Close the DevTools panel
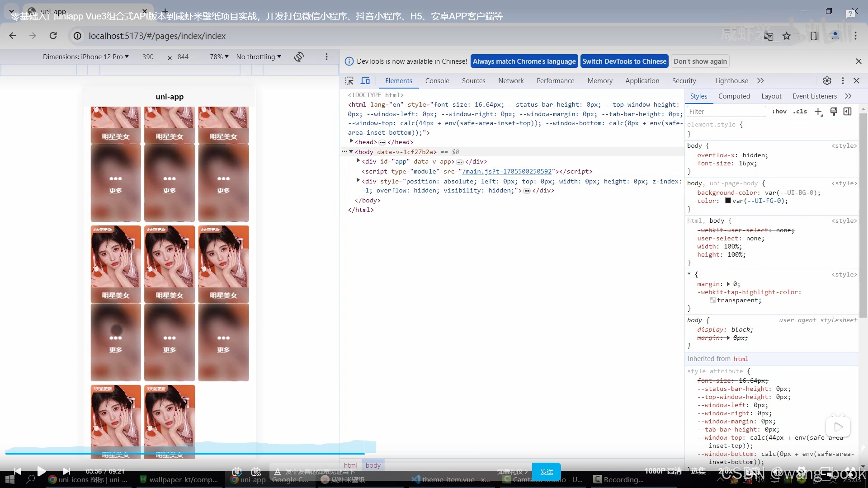 point(856,80)
